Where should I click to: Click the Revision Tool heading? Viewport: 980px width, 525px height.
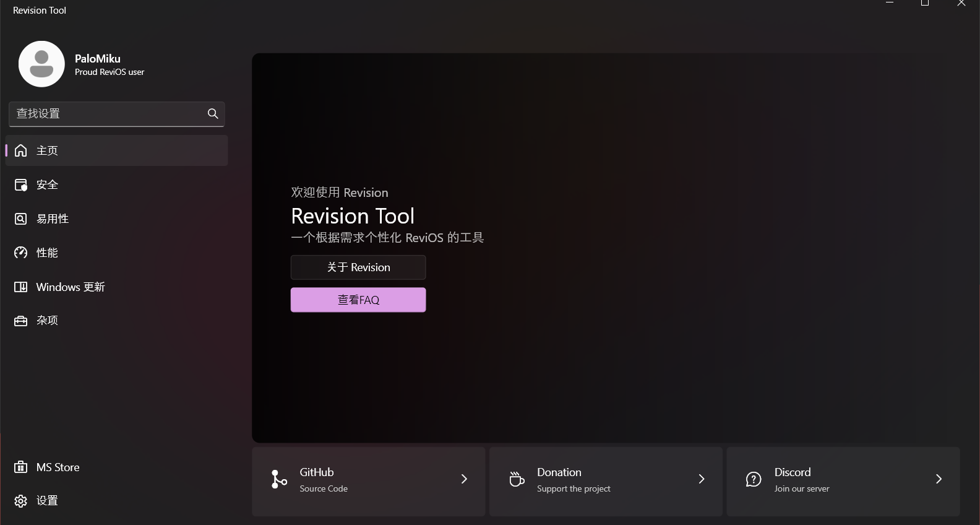(353, 216)
